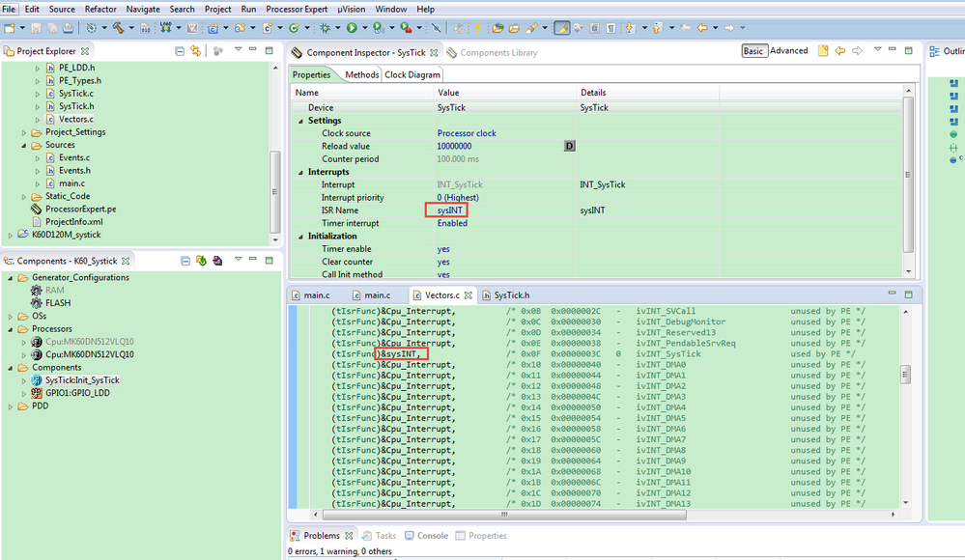Viewport: 965px width, 560px height.
Task: Switch to the Clock Diagram tab
Action: click(412, 74)
